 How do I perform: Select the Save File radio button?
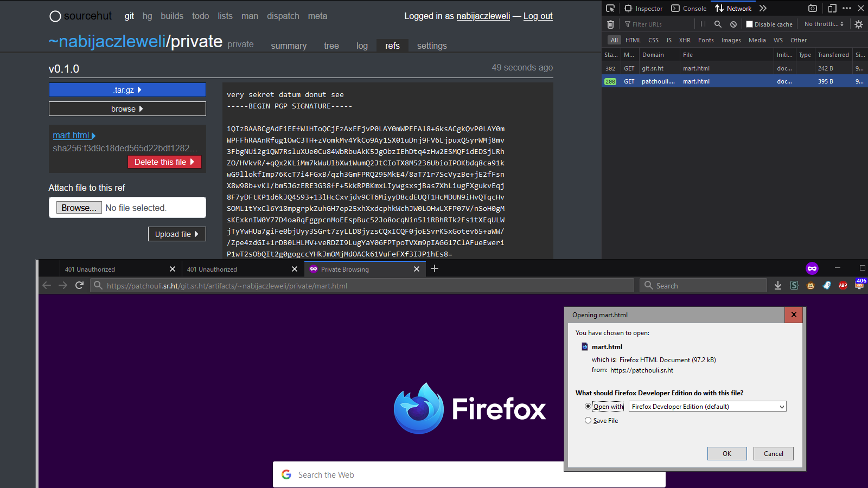coord(588,420)
